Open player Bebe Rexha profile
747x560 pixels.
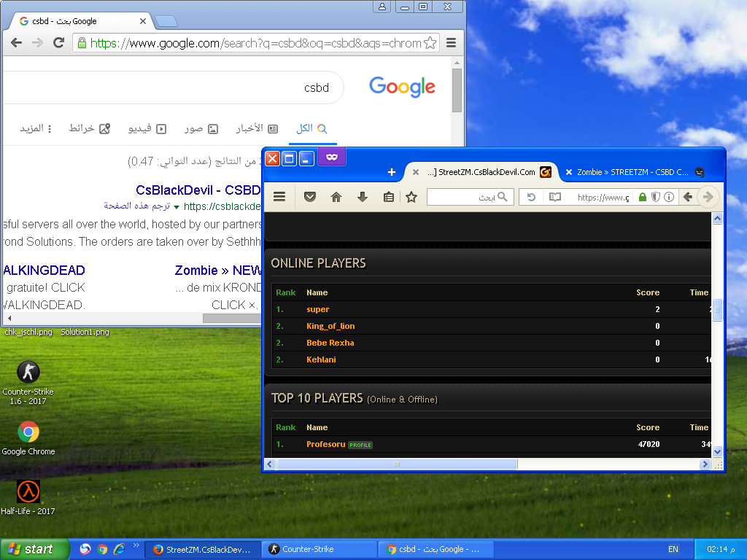[x=330, y=343]
